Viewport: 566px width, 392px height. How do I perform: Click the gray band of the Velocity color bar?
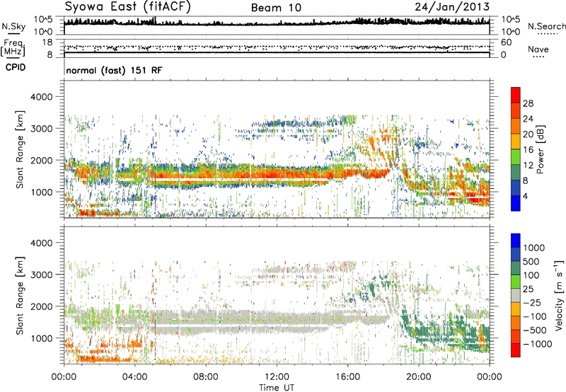tap(516, 296)
